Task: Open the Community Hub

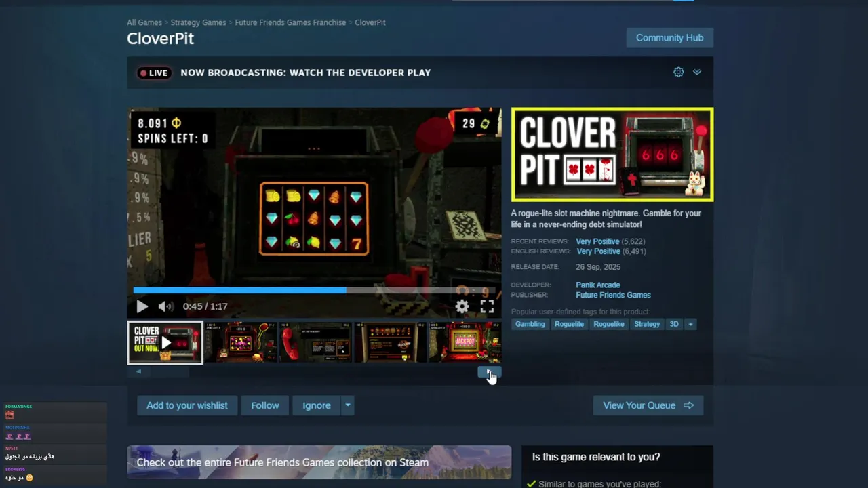Action: click(669, 38)
